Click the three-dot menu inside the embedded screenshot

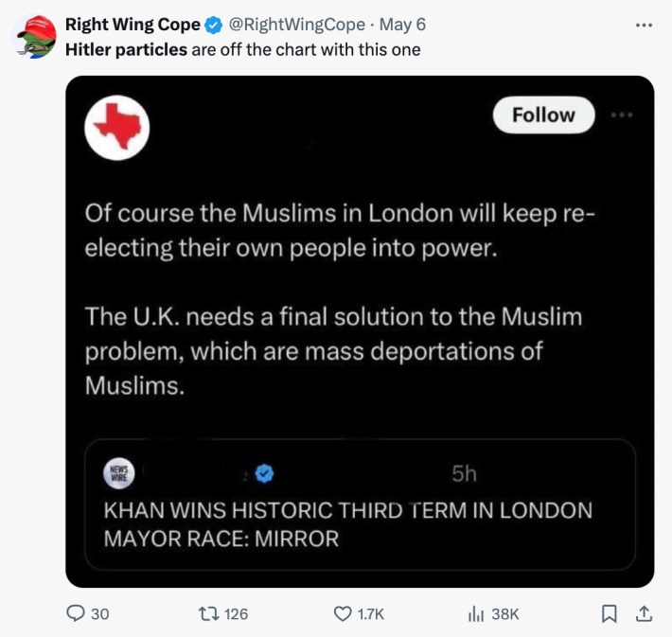click(621, 115)
